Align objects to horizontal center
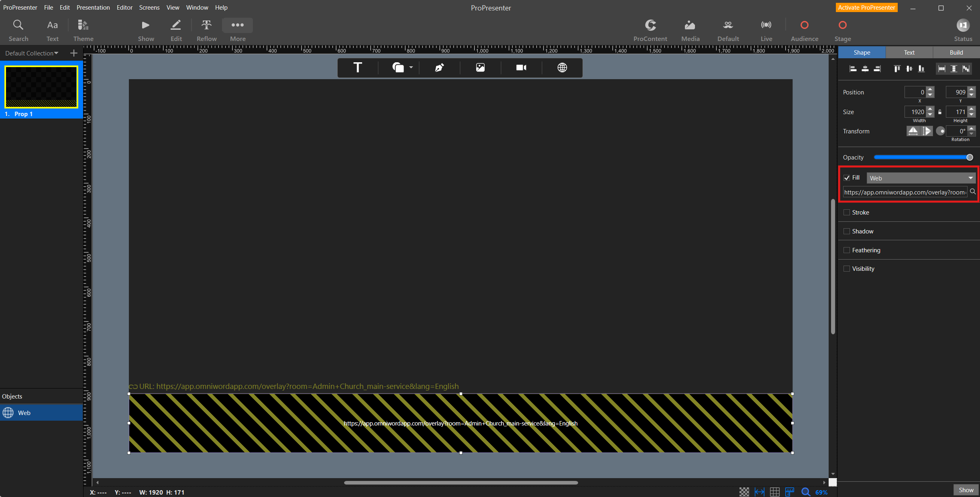Viewport: 980px width, 497px height. (x=865, y=69)
